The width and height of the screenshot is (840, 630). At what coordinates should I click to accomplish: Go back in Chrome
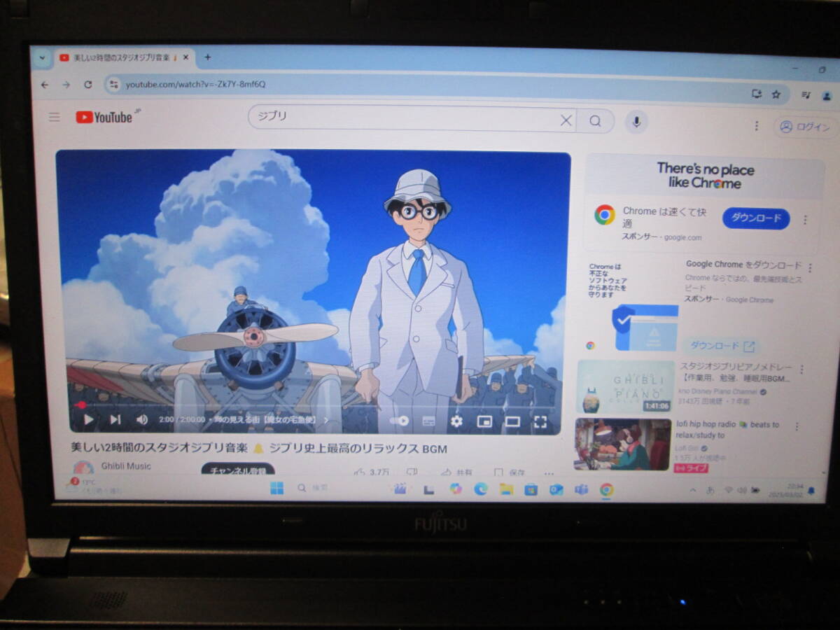45,84
